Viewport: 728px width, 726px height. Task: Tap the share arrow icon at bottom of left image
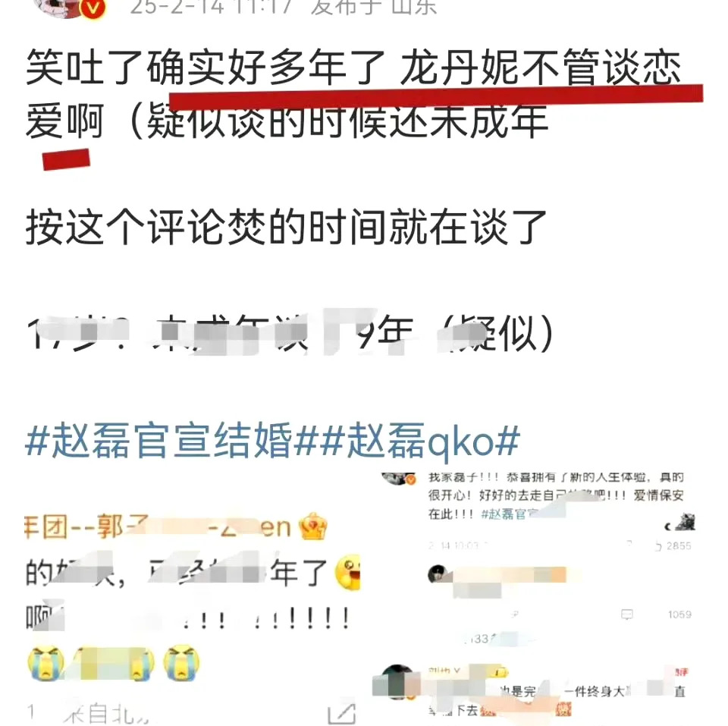click(342, 712)
